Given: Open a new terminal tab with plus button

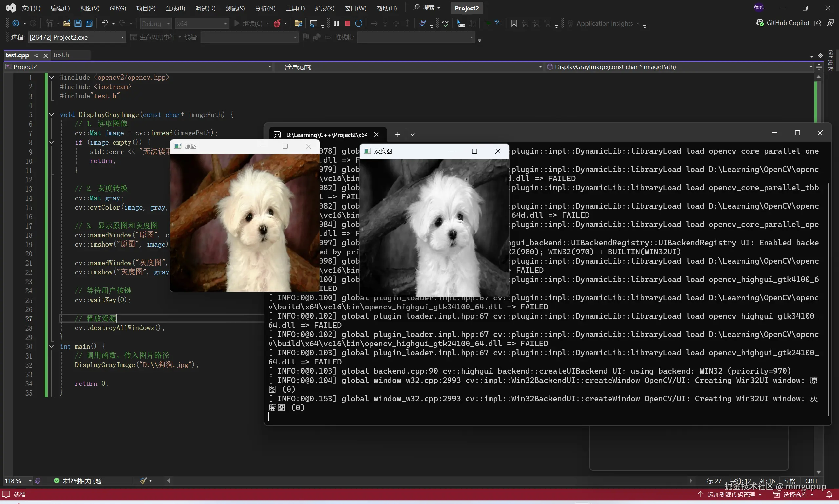Looking at the screenshot, I should [397, 134].
